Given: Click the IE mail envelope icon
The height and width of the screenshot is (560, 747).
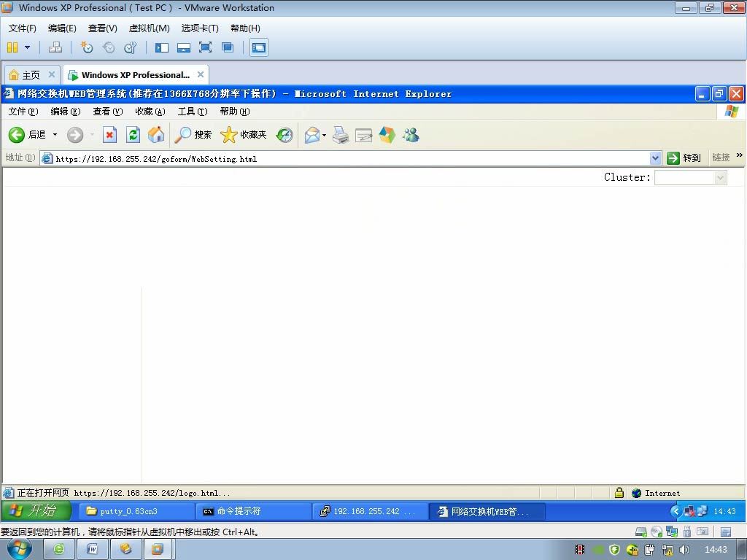Looking at the screenshot, I should [312, 135].
